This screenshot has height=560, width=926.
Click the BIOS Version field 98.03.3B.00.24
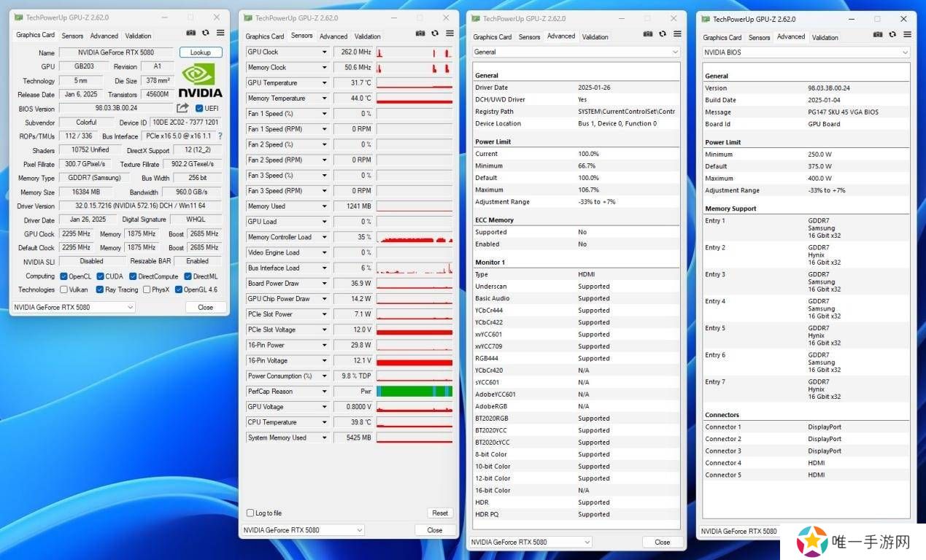116,108
